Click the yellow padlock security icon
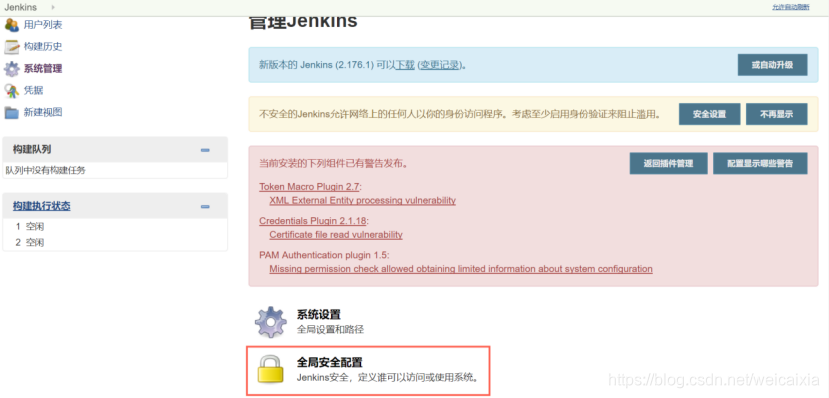 pos(271,368)
